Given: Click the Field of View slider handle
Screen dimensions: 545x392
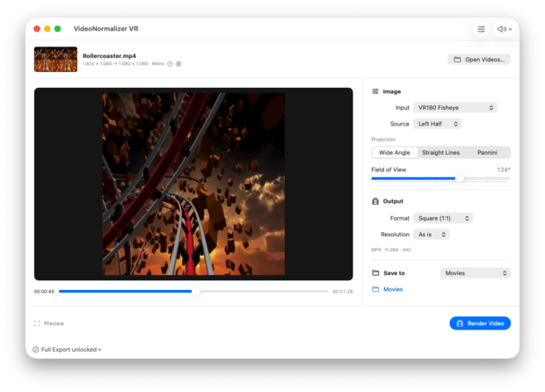Looking at the screenshot, I should point(460,178).
